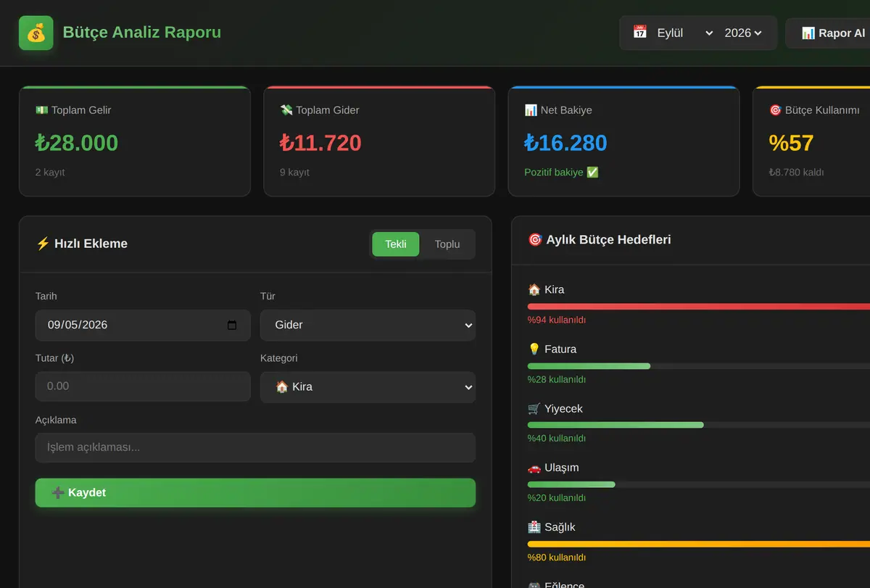Click the Açıklama description input field
The height and width of the screenshot is (588, 870).
click(x=255, y=447)
